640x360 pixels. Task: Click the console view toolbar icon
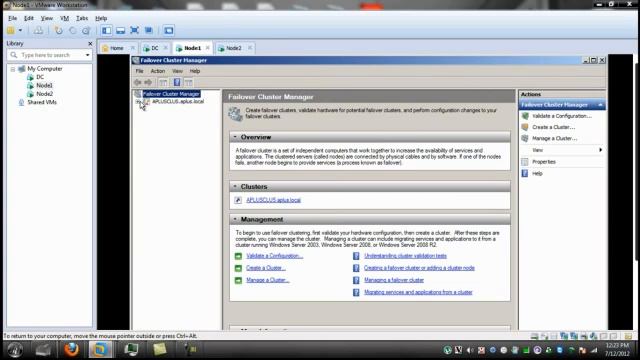pos(169,31)
